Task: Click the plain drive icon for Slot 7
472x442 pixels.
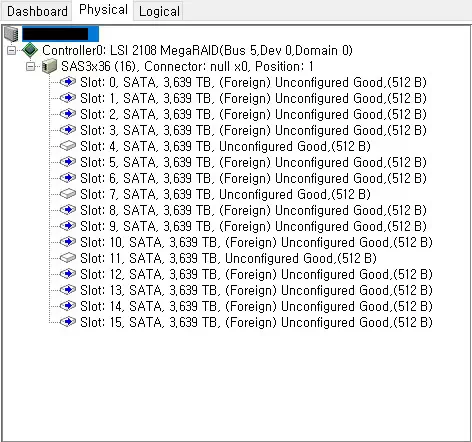Action: (x=68, y=194)
